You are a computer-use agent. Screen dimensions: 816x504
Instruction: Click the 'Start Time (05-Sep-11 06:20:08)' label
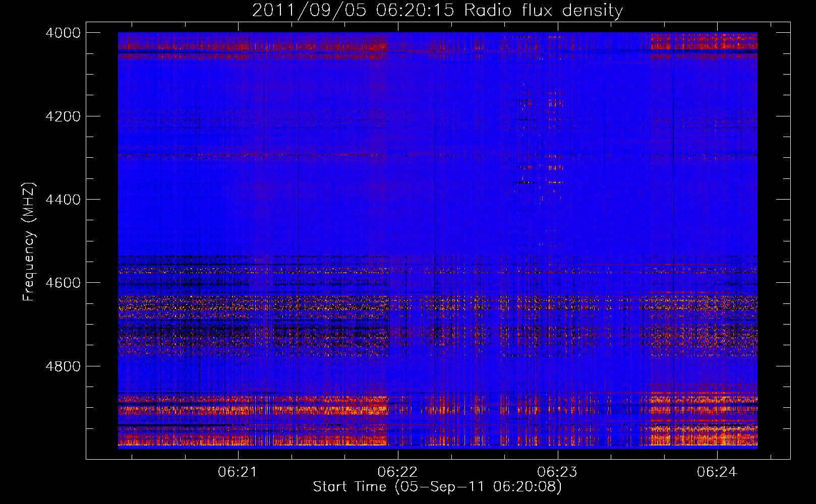click(x=437, y=487)
